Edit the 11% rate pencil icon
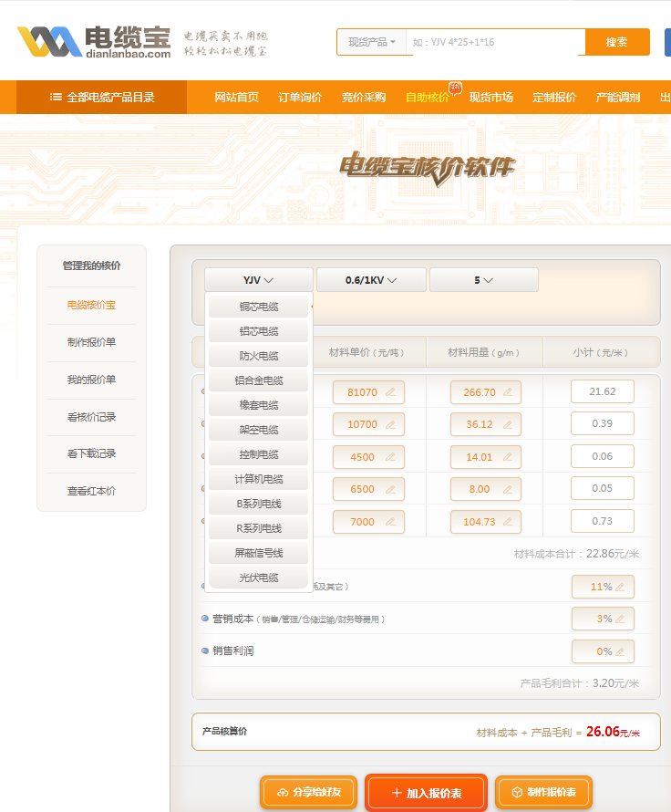Image resolution: width=671 pixels, height=812 pixels. (620, 587)
